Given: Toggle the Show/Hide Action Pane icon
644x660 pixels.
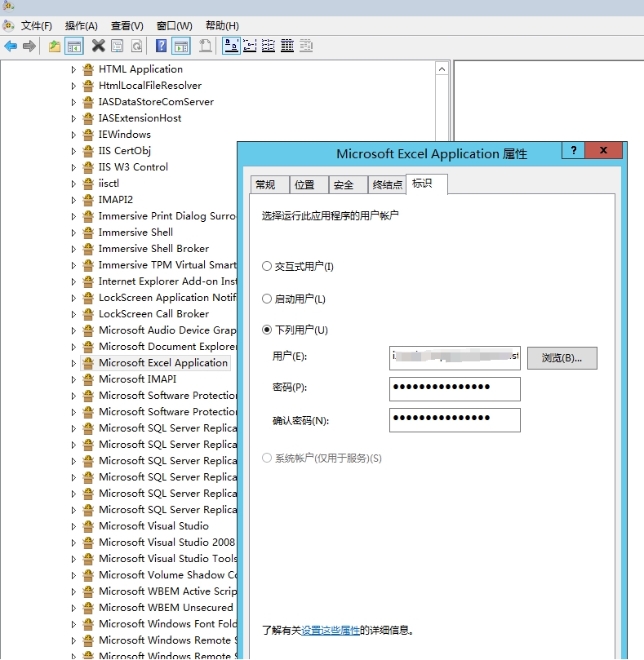Looking at the screenshot, I should click(181, 46).
